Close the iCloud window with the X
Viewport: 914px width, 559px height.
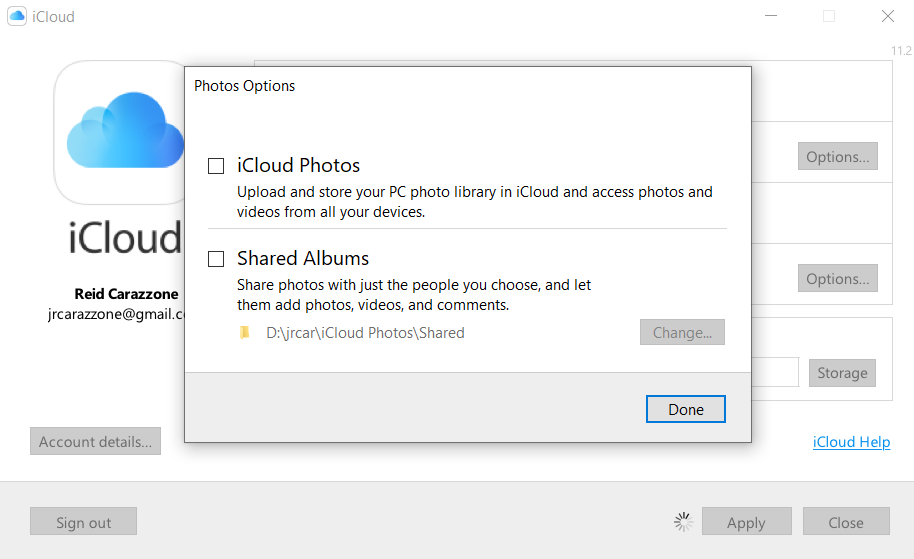887,16
